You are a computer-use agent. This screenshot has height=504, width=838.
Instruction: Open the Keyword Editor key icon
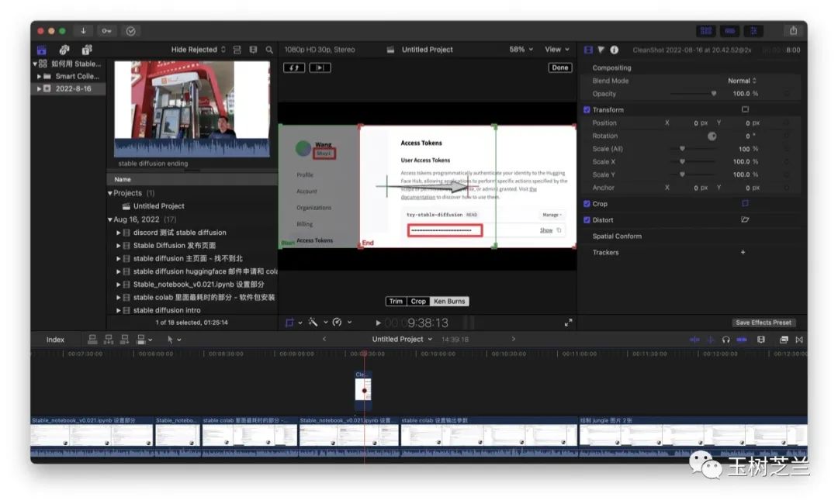tap(107, 31)
